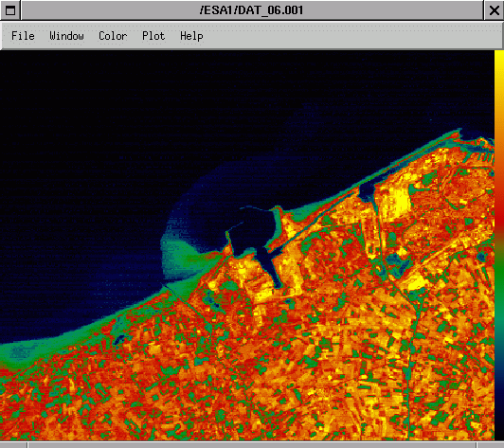Pick the green band of the color scale
Viewport: 504px width, 448px height.
pos(499,289)
